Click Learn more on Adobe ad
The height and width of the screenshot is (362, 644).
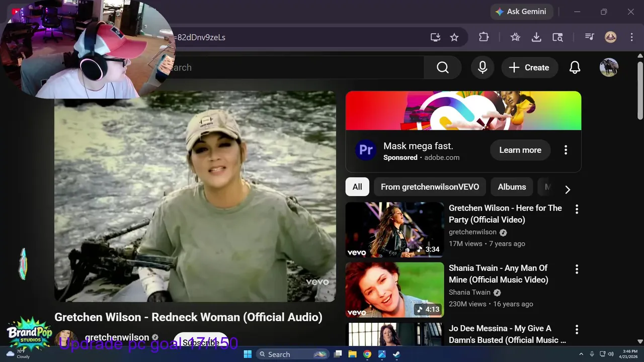click(520, 150)
